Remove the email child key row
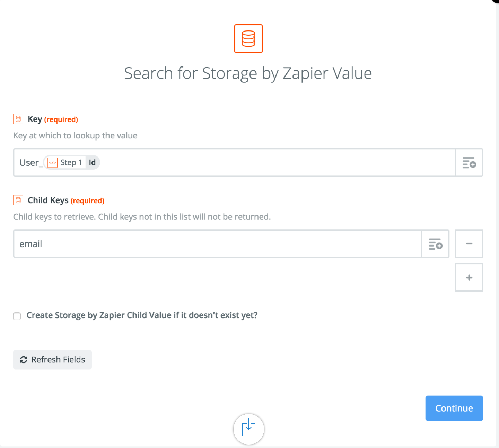This screenshot has height=448, width=499. coord(469,244)
